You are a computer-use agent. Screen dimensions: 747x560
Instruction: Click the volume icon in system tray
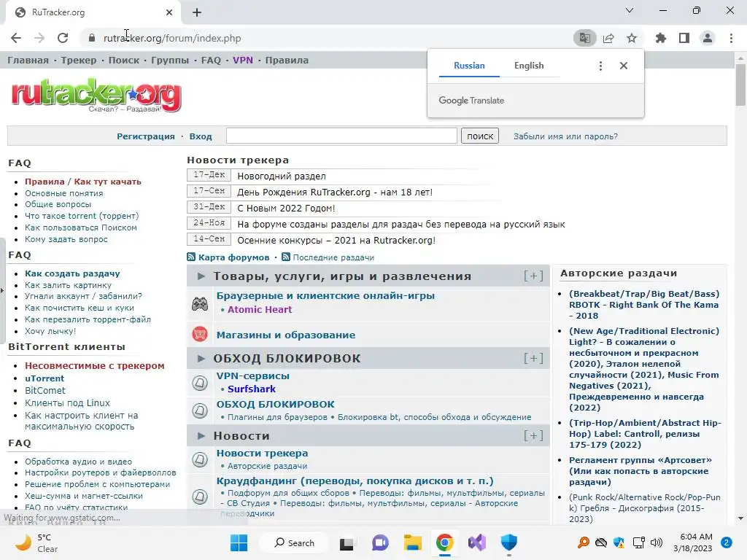(x=657, y=542)
